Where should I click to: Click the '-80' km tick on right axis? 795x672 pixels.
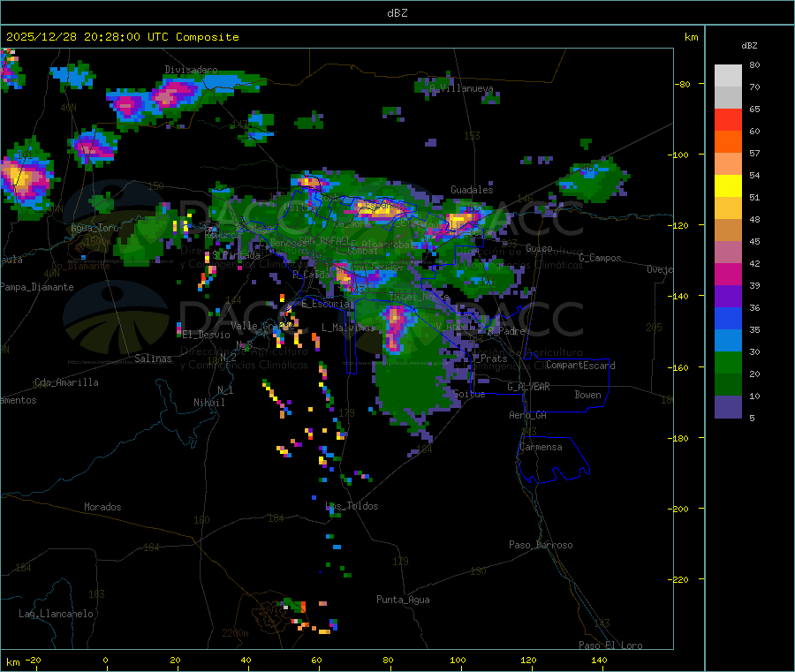click(682, 84)
